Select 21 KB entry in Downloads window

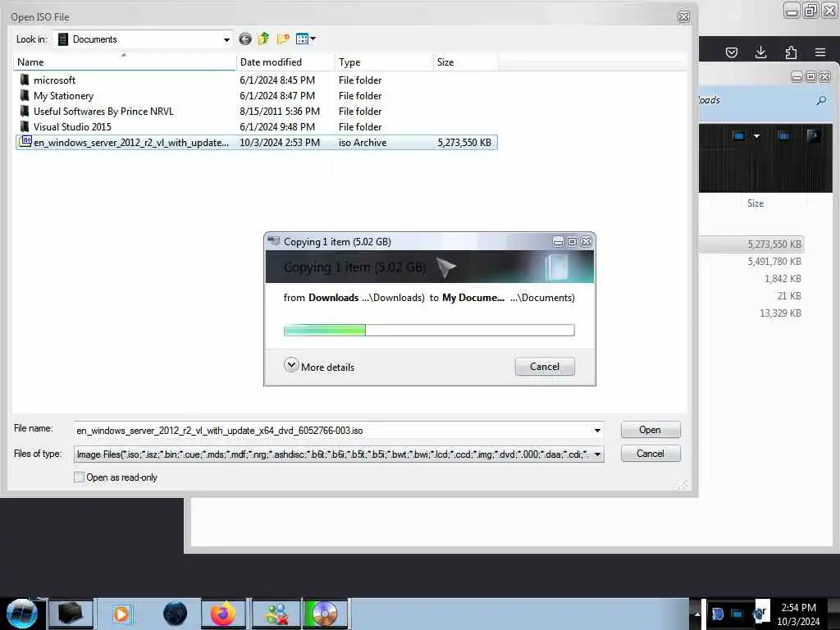pos(788,295)
